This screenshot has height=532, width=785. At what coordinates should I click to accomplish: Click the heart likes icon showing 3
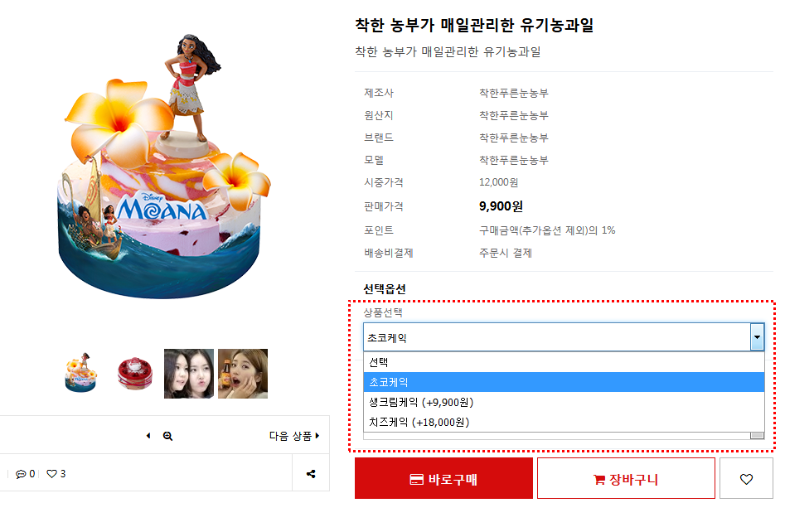tap(51, 474)
